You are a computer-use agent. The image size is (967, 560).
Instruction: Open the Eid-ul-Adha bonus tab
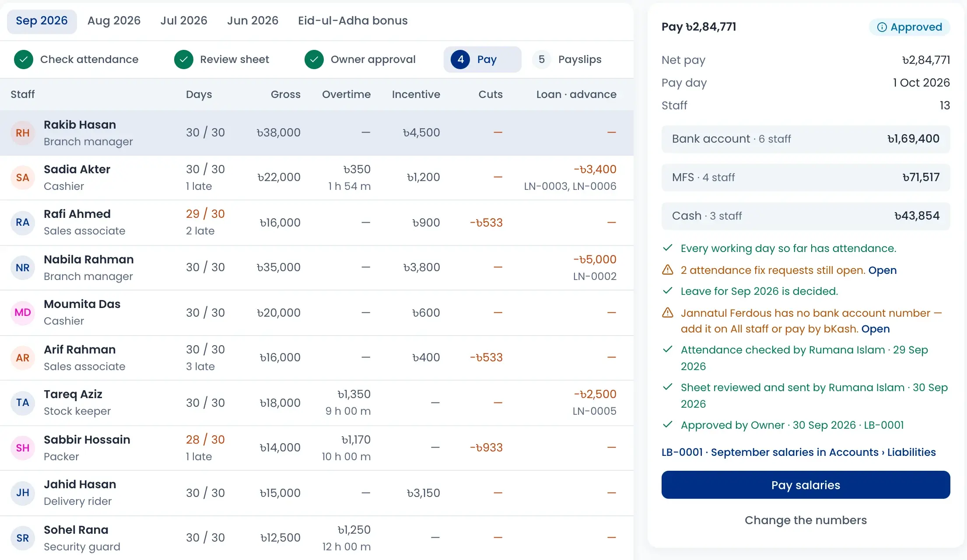point(353,21)
